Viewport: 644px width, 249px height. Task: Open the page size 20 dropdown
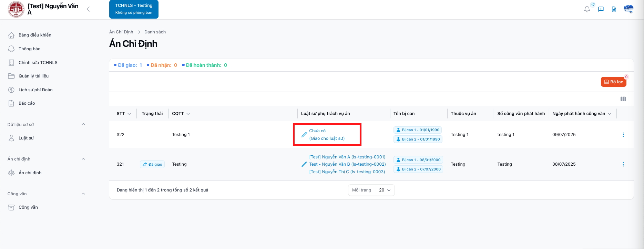coord(385,190)
